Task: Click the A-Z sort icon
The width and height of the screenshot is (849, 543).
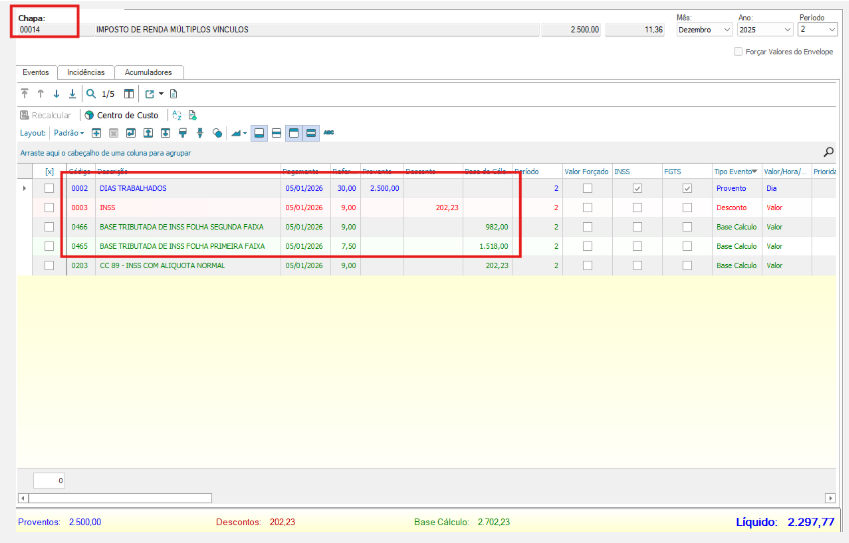Action: click(177, 115)
